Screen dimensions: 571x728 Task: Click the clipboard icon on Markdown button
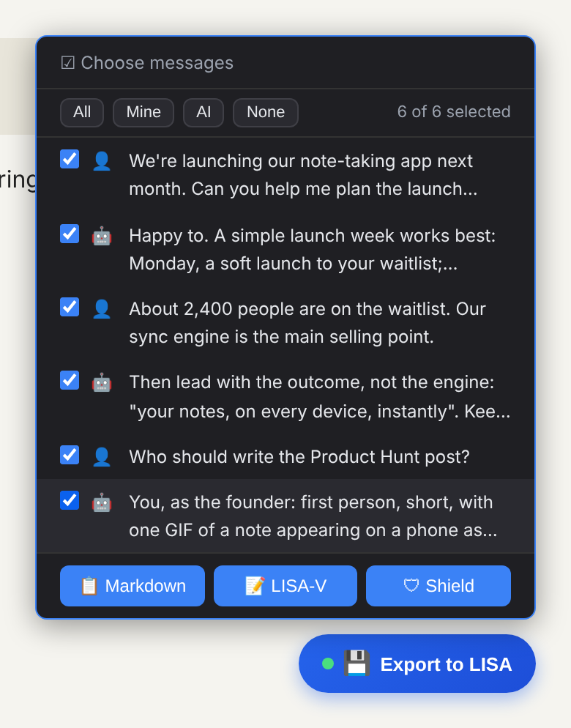89,586
